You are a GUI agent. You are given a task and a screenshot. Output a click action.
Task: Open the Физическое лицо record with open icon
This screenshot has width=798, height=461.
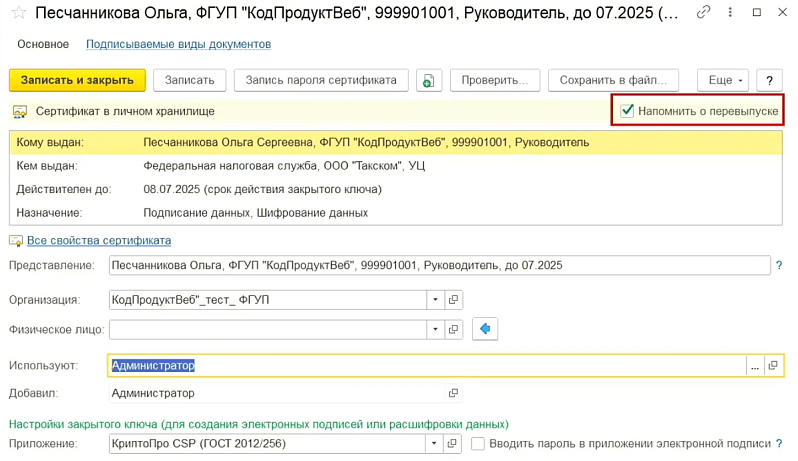(453, 329)
